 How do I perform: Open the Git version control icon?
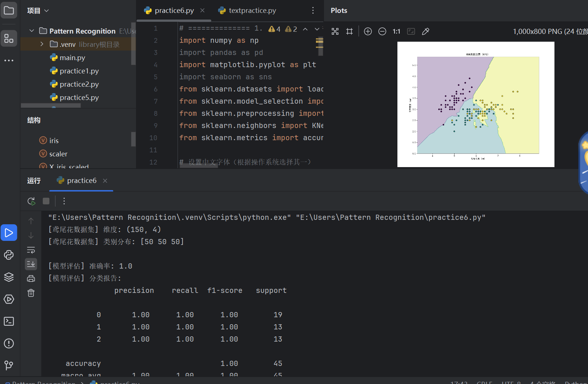[9, 366]
